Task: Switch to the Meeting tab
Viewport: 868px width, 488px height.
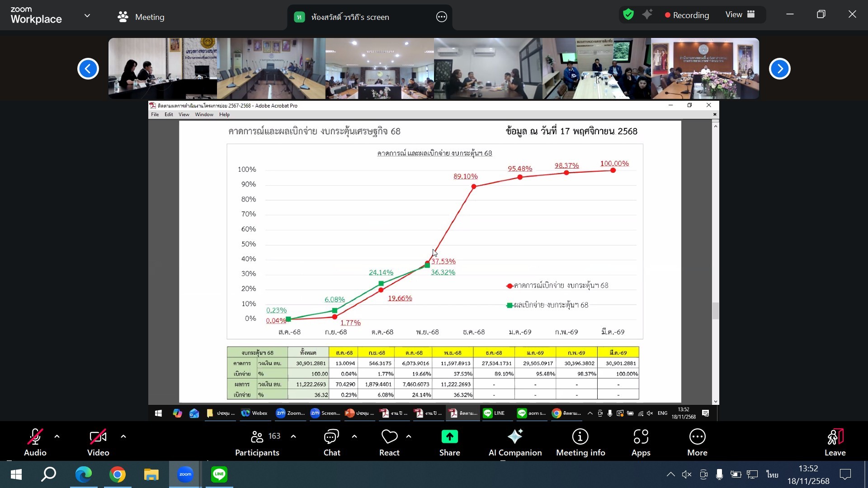Action: (141, 17)
